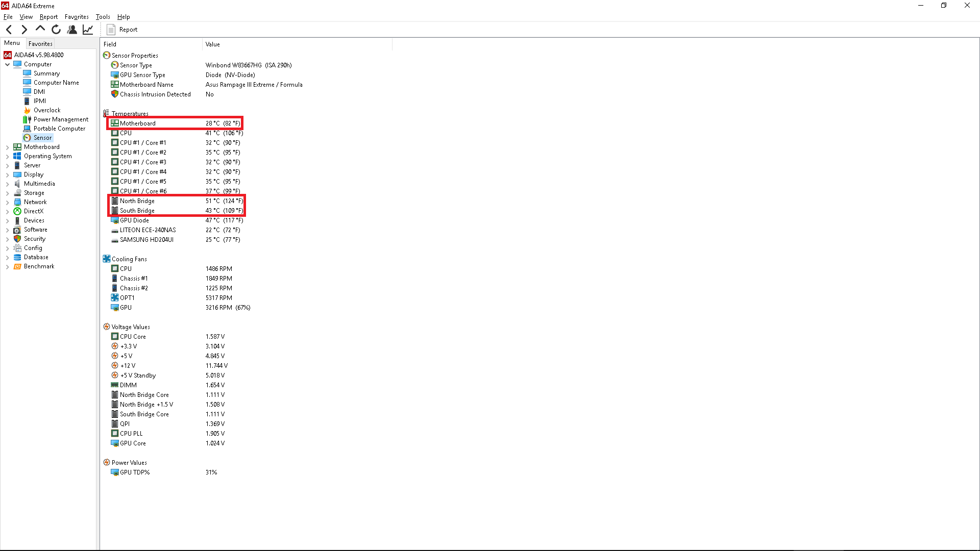Select the Power Management tree item
The image size is (980, 551).
pos(61,119)
